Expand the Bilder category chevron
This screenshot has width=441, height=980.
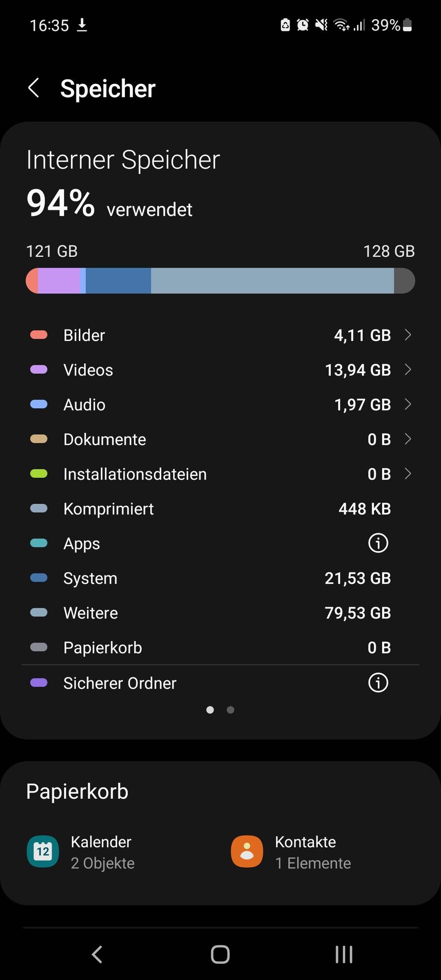point(408,335)
